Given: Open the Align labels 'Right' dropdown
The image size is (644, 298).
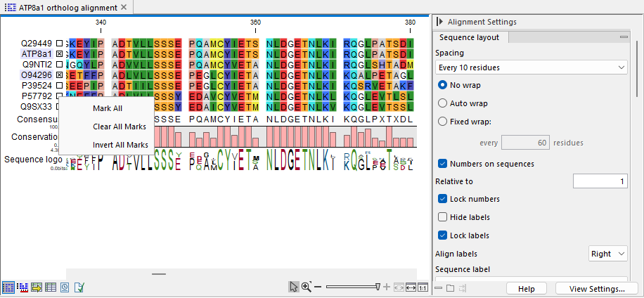Looking at the screenshot, I should tap(608, 254).
